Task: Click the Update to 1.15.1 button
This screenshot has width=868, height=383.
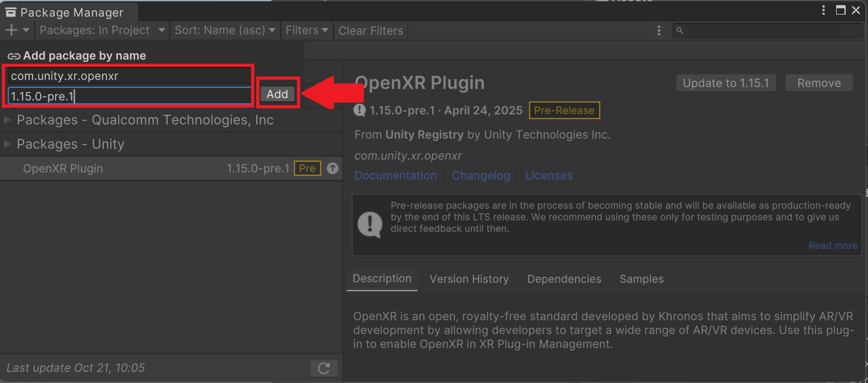Action: pyautogui.click(x=726, y=83)
